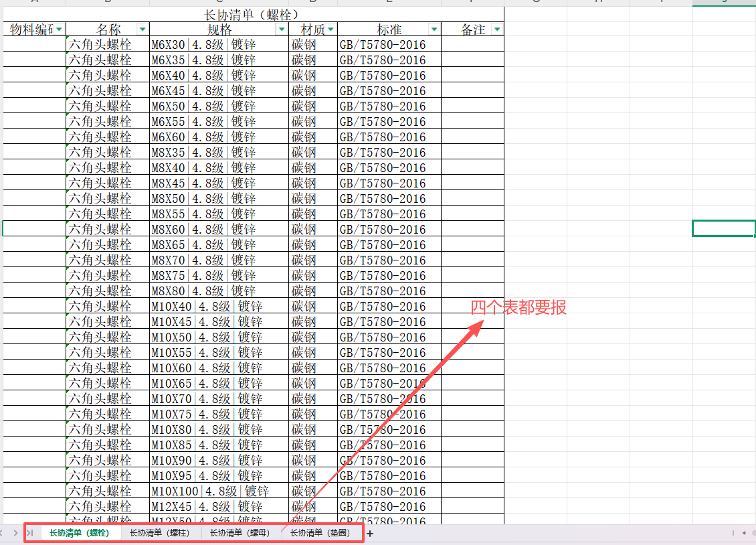
Task: Select the spec cell M8X65 | 4.8级 | 镀锌
Action: click(219, 244)
